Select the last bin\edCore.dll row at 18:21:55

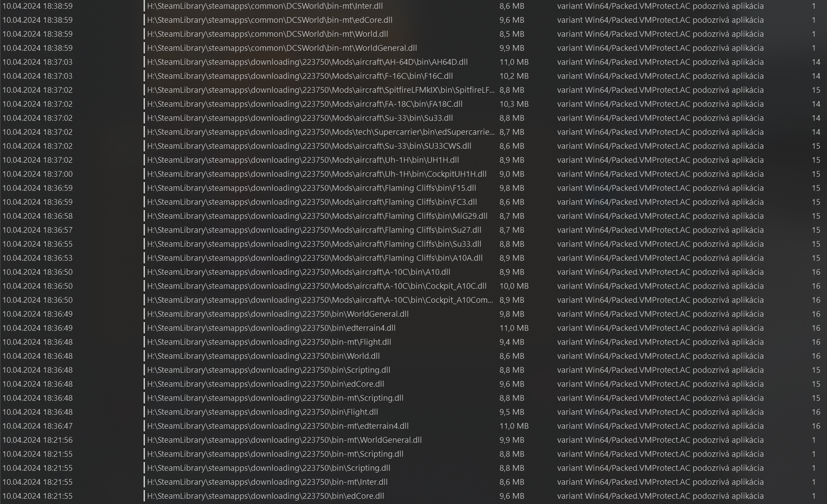pyautogui.click(x=413, y=496)
